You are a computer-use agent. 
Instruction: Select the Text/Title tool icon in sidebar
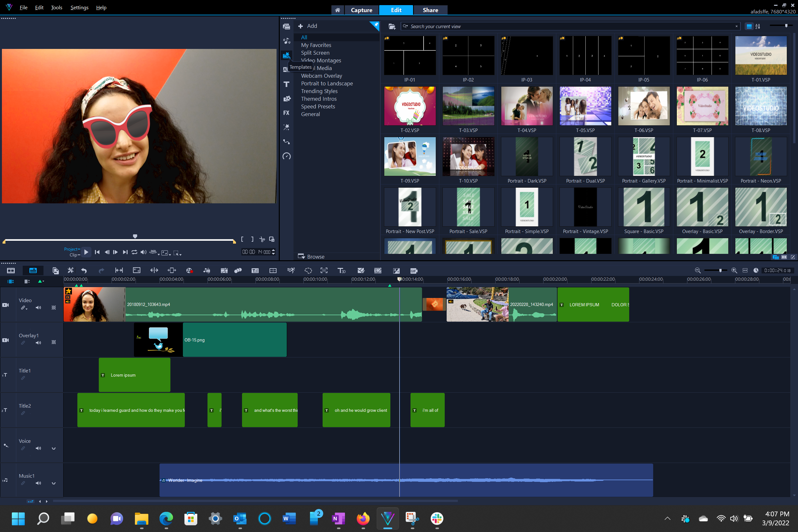tap(287, 83)
